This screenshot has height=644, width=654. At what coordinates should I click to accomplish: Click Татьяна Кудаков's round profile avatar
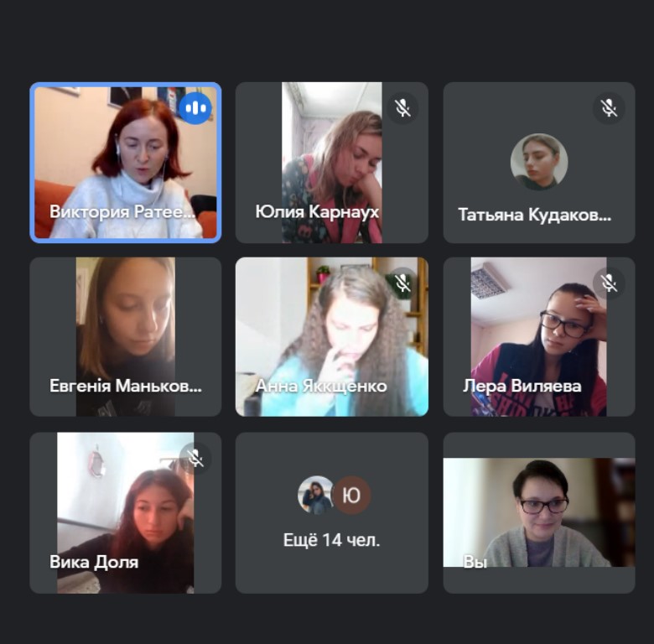coord(539,162)
